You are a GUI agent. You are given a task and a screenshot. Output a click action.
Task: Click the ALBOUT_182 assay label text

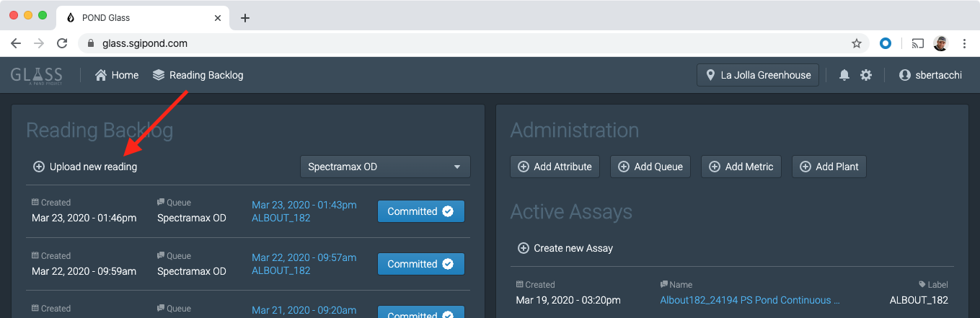(919, 300)
